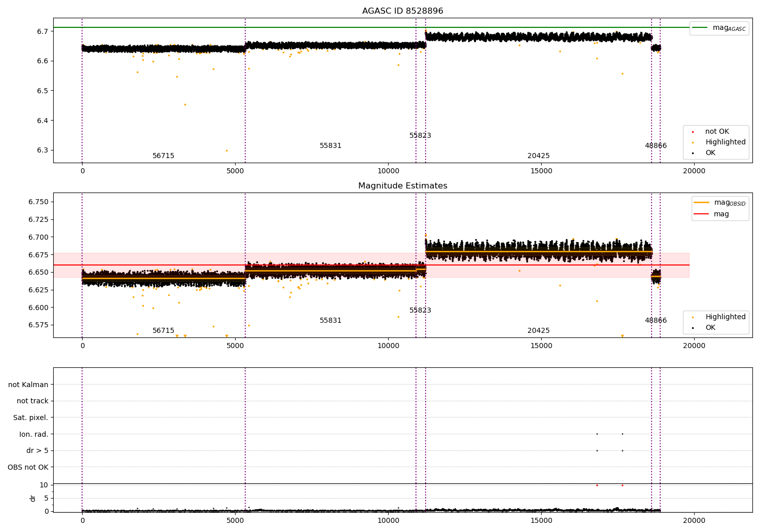The image size is (760, 532).
Task: Click obsid label 55831 in the Magnitude Estimates plot
Action: (330, 321)
